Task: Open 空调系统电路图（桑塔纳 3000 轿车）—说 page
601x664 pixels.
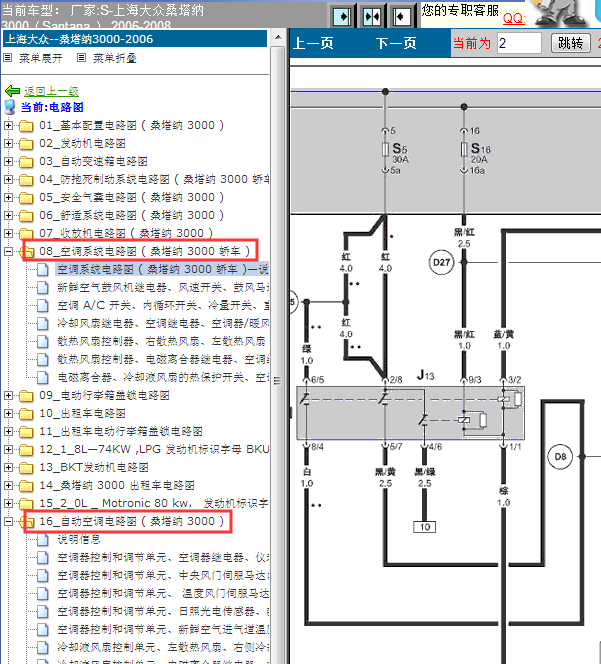Action: click(162, 269)
